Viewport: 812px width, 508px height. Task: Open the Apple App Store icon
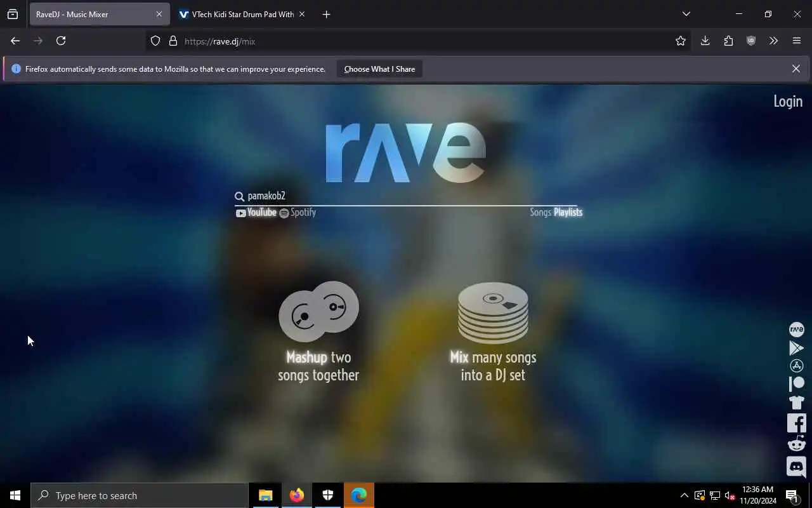pyautogui.click(x=796, y=366)
